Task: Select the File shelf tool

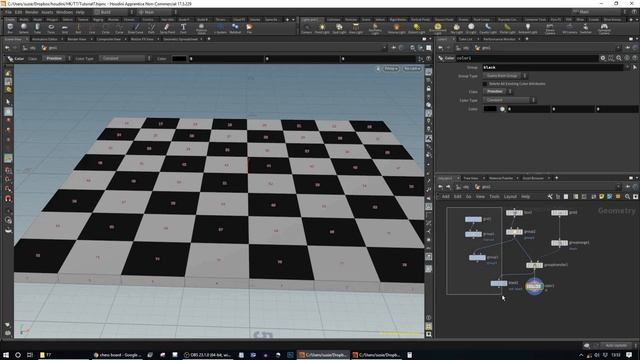Action: [249, 29]
